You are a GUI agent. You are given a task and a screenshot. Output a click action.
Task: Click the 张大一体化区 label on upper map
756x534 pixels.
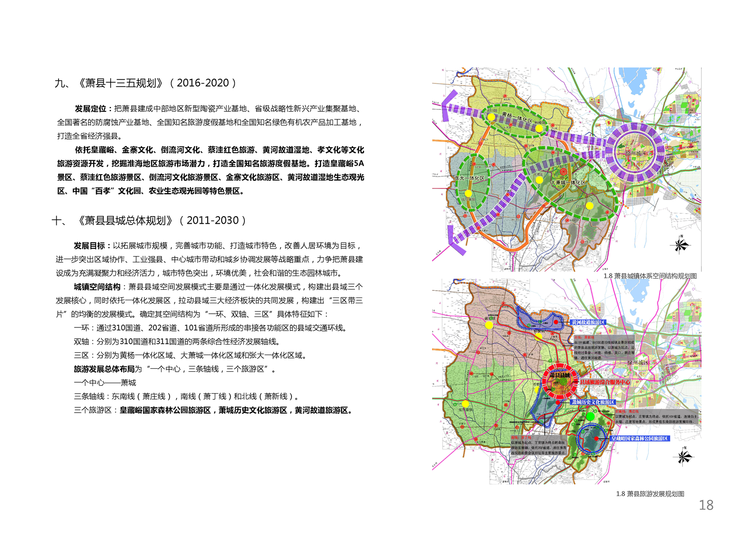(x=469, y=178)
